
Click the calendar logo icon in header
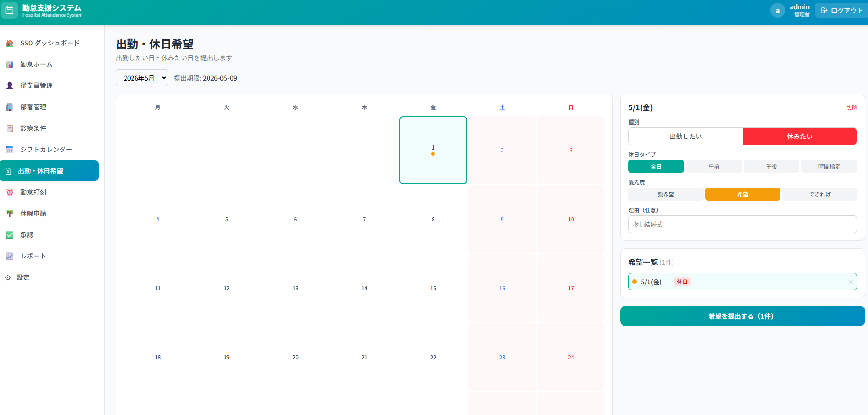point(9,10)
